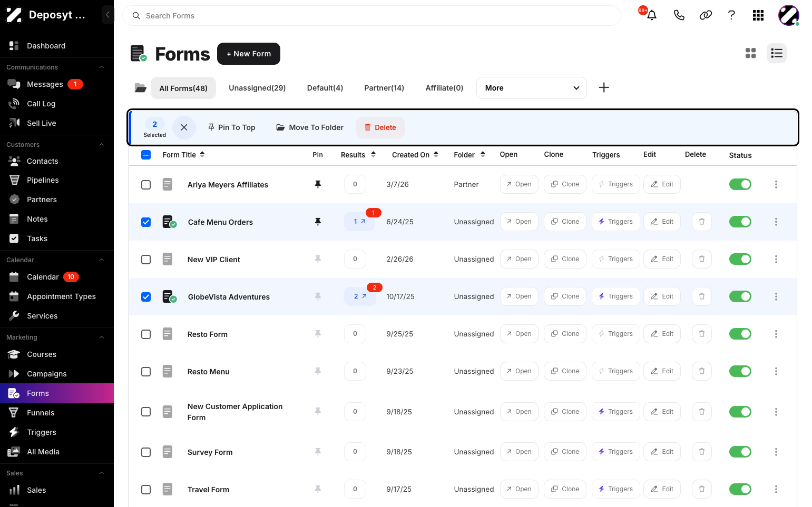812x507 pixels.
Task: Click the red Delete bulk action button
Action: (380, 127)
